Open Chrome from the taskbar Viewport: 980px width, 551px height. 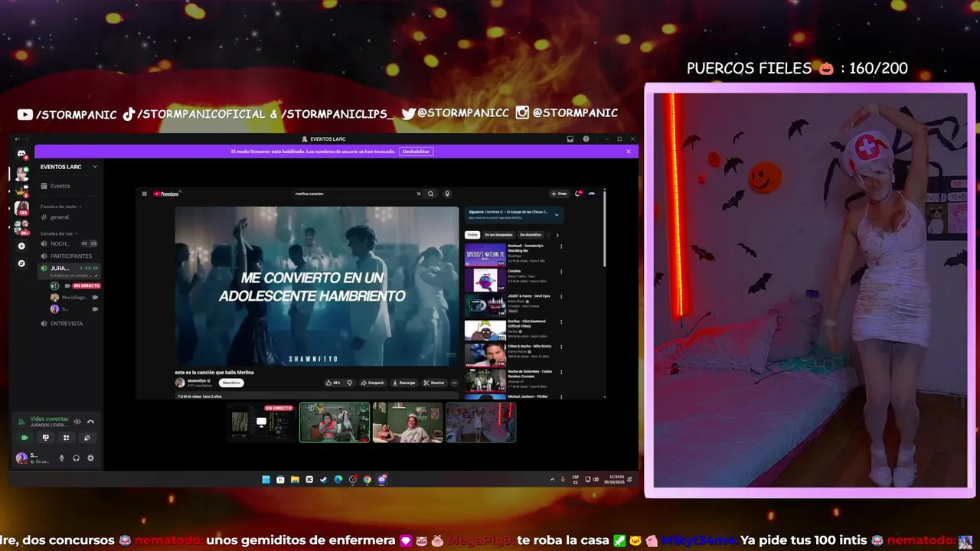367,480
